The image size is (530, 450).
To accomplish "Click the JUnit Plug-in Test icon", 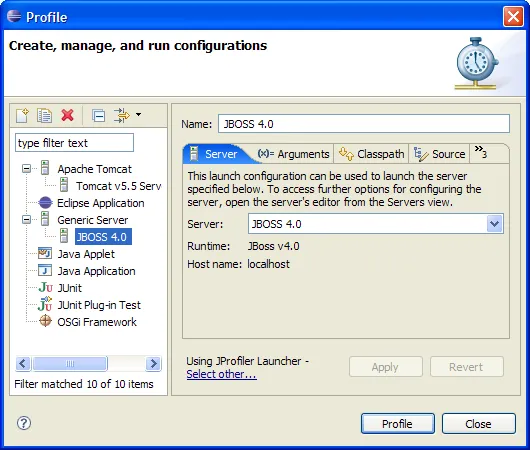I will (45, 304).
